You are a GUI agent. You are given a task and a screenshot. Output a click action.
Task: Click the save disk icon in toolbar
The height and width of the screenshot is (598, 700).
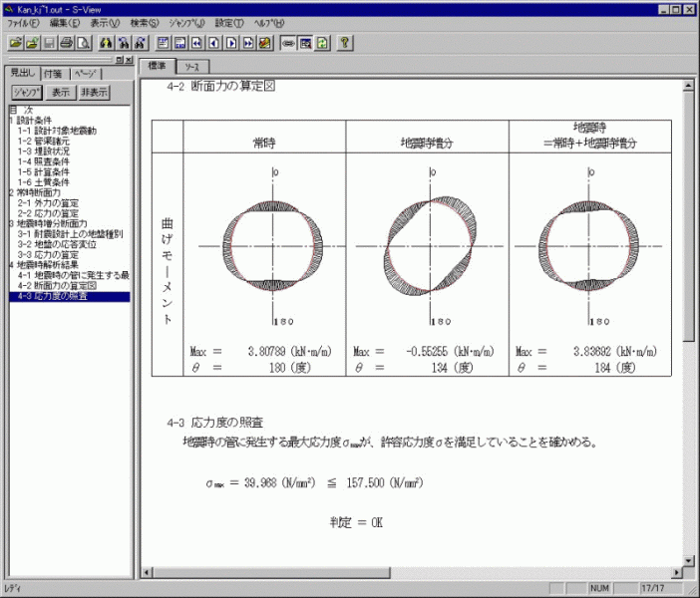tap(48, 43)
